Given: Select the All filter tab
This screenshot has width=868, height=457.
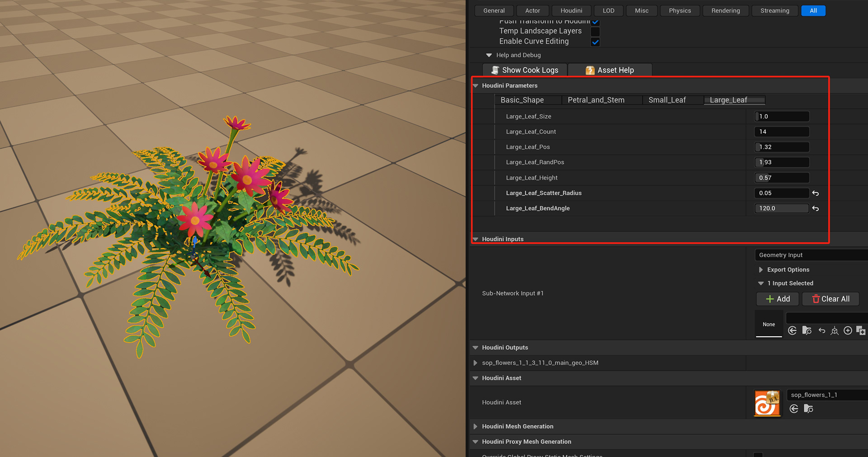Looking at the screenshot, I should 813,10.
